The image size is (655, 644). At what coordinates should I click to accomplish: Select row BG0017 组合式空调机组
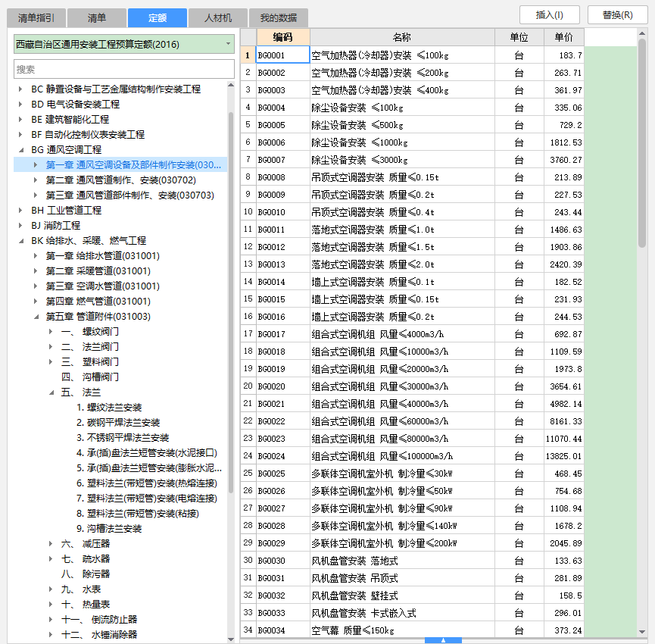coord(379,333)
